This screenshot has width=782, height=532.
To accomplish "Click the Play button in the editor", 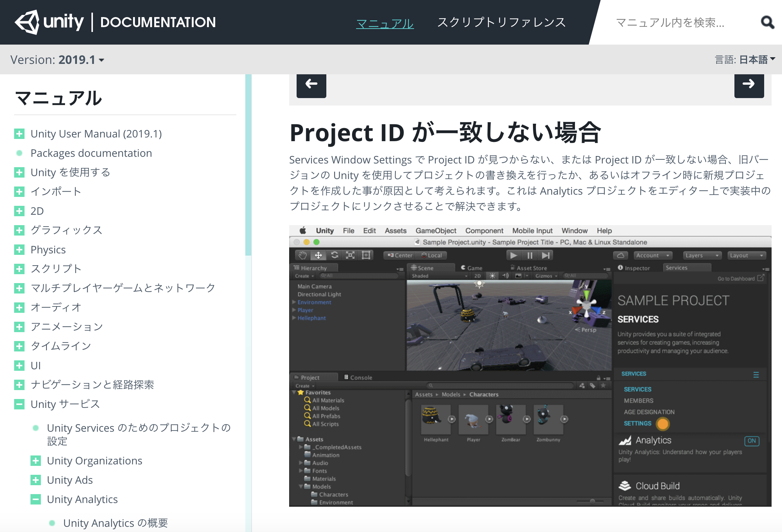I will pyautogui.click(x=514, y=255).
